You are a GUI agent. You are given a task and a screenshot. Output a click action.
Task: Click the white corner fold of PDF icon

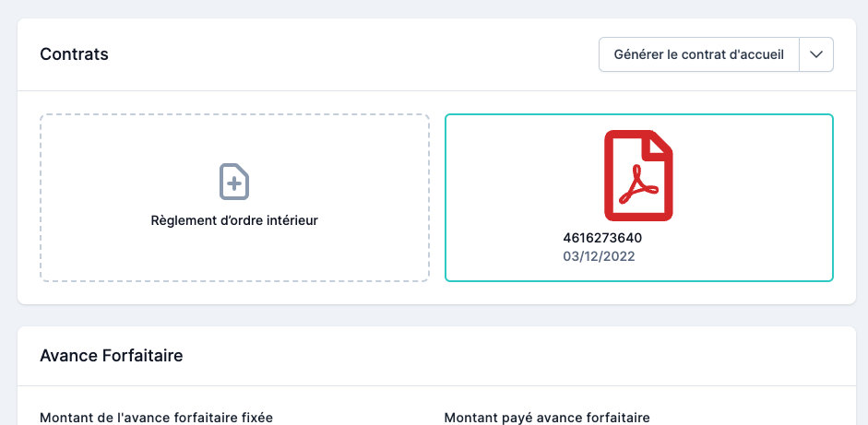662,145
